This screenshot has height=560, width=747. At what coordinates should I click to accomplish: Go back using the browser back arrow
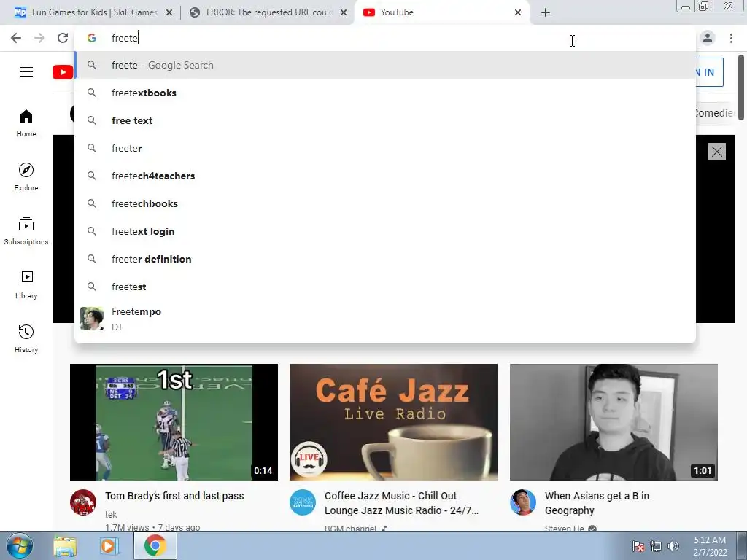tap(16, 38)
